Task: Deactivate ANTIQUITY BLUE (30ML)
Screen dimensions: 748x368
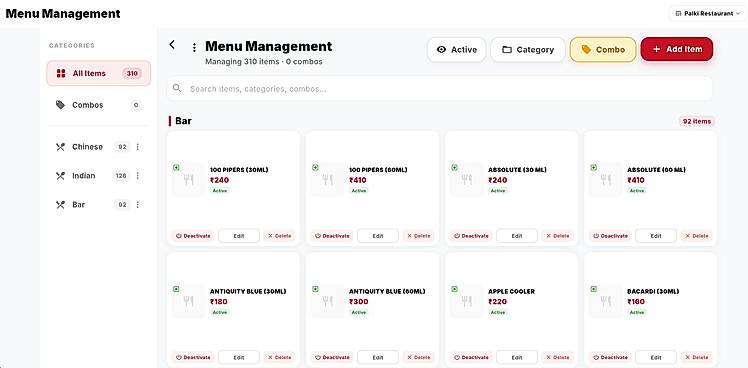Action: [193, 357]
